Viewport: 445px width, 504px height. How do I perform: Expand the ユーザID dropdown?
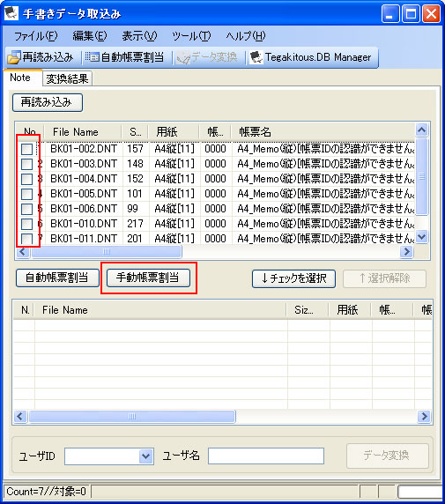tap(146, 456)
